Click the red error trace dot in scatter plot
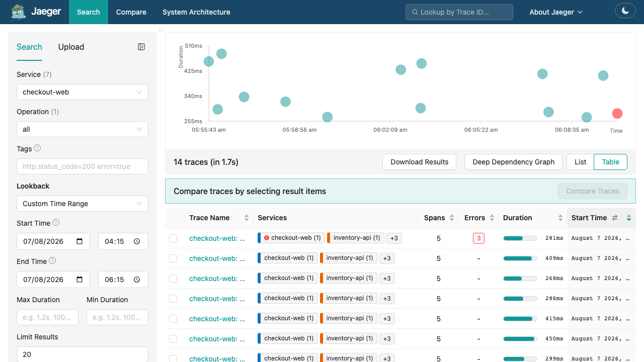The width and height of the screenshot is (644, 362). (617, 114)
